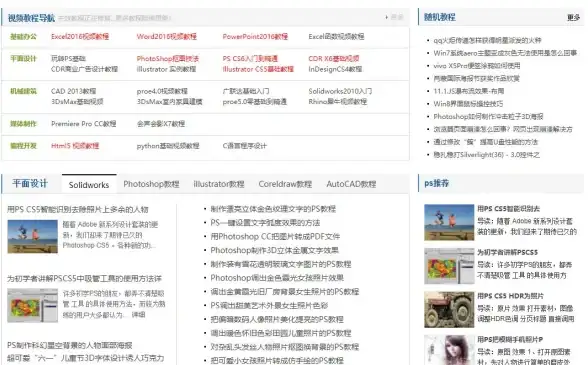Open 制作漂亮立体金色纹理文字的PS教程 link
The width and height of the screenshot is (588, 365).
point(273,209)
